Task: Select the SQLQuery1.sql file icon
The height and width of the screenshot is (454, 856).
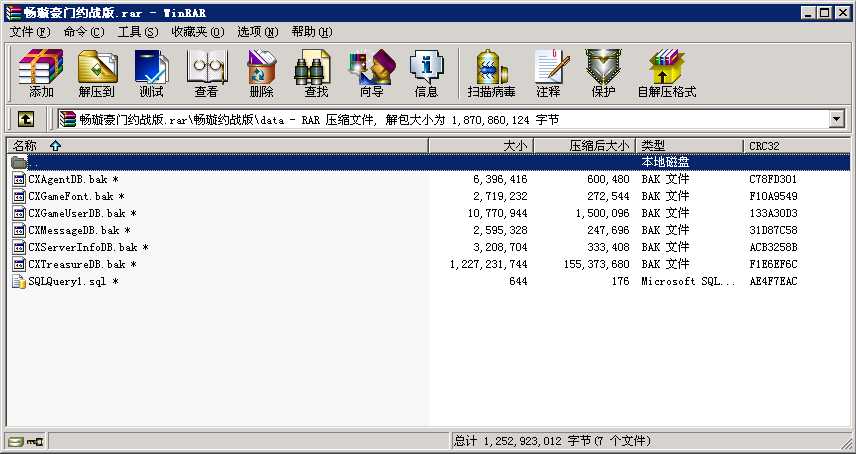Action: tap(19, 282)
